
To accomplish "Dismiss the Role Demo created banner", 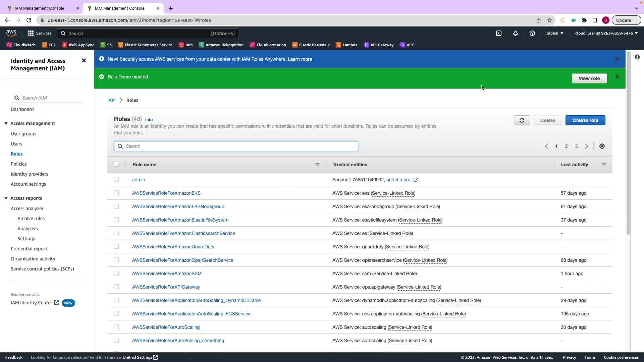I will pos(617,77).
